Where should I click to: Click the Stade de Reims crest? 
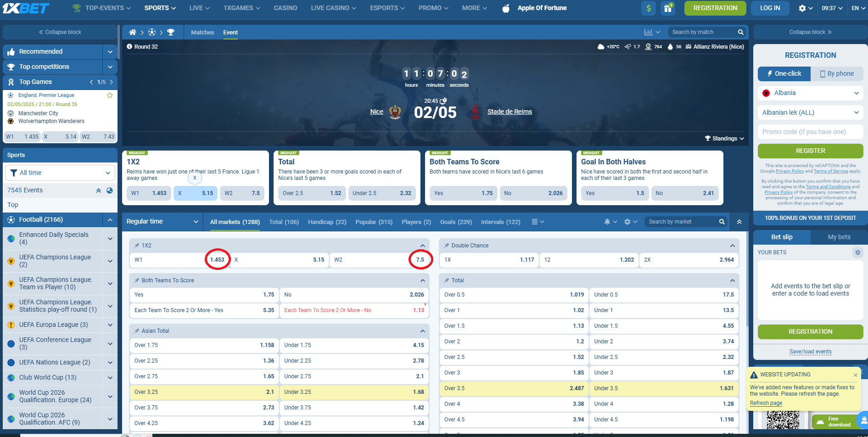click(x=476, y=112)
